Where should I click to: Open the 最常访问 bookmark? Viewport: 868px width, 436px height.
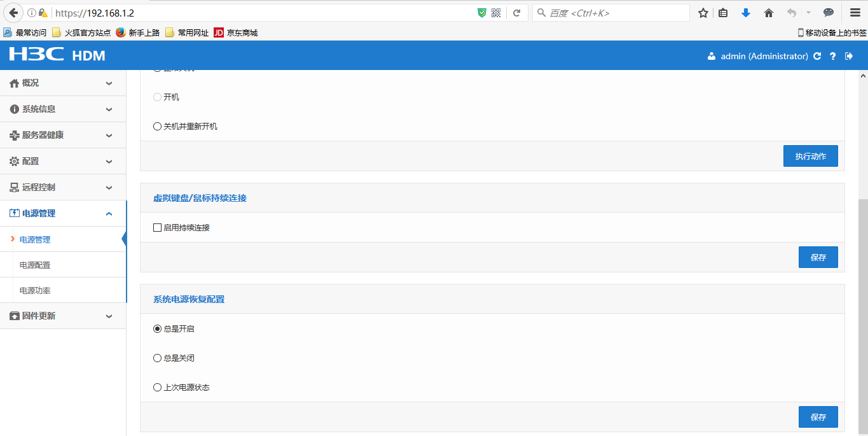click(25, 32)
